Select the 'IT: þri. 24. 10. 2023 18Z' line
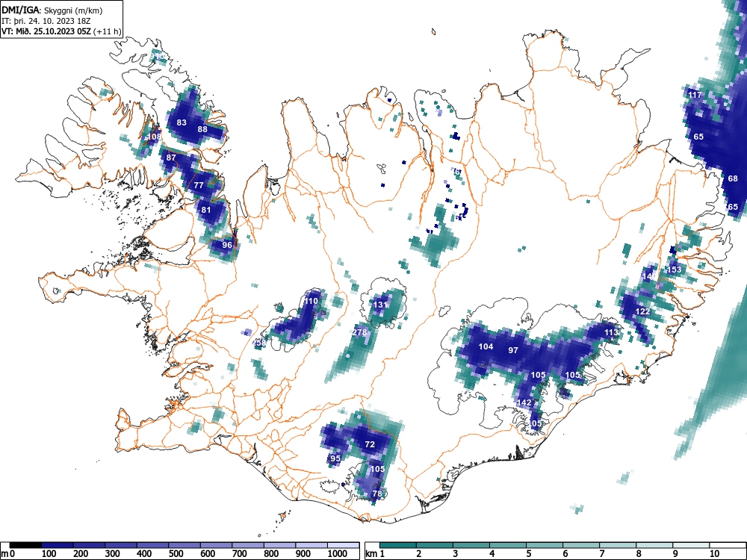Image resolution: width=747 pixels, height=560 pixels. tap(46, 21)
